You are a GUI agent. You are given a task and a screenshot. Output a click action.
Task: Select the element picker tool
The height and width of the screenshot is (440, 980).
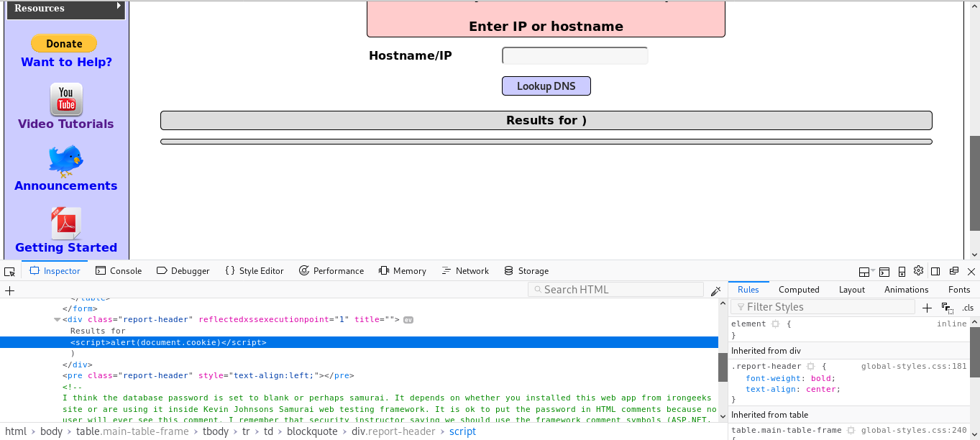point(9,271)
